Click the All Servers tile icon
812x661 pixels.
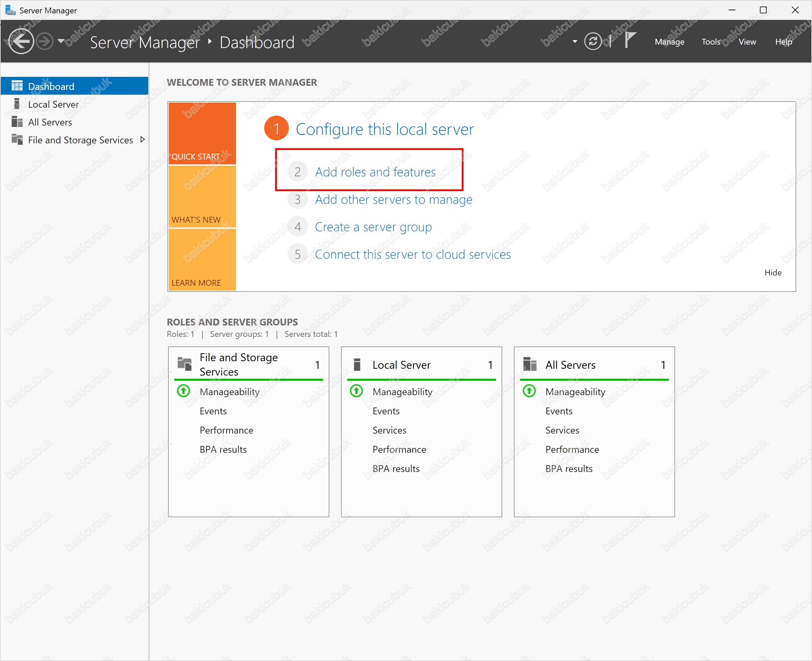coord(530,364)
